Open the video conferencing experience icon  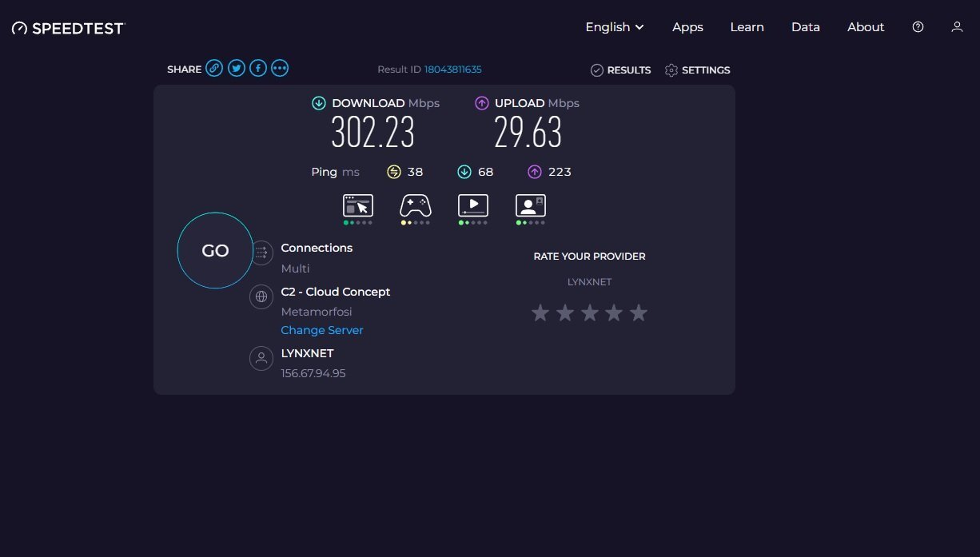(531, 206)
